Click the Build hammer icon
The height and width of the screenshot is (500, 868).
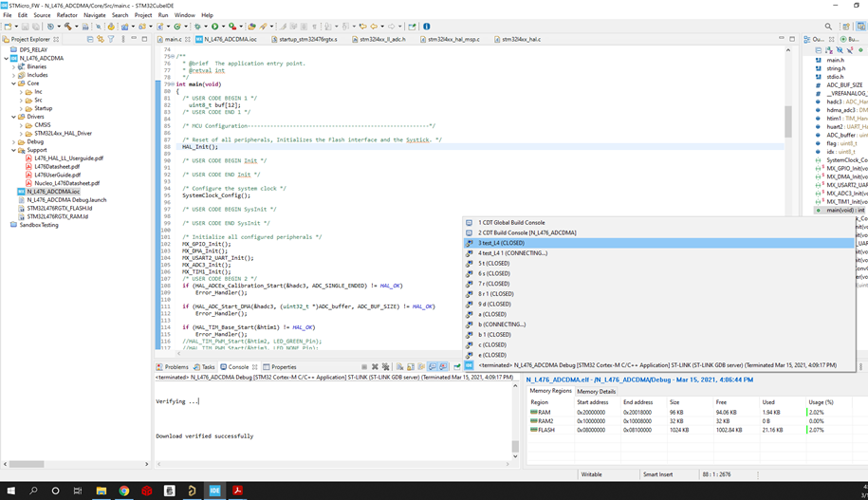coord(67,26)
